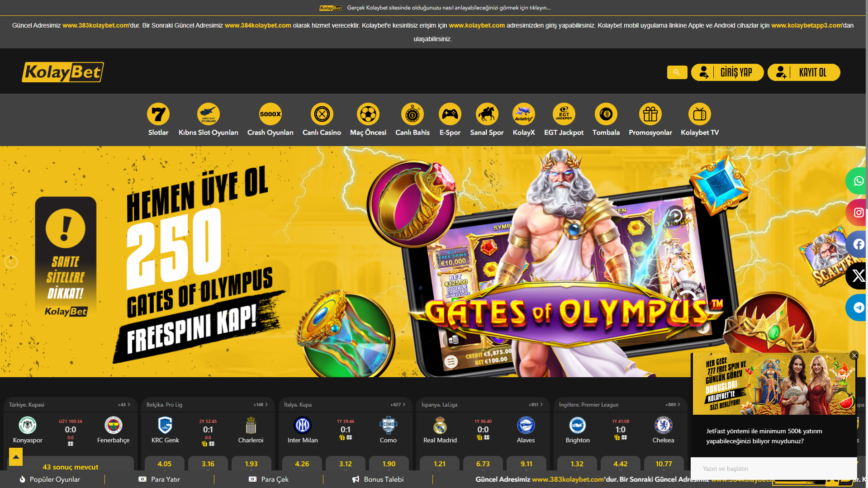
Task: Select odds 1.21 for Real Madrid
Action: [440, 464]
